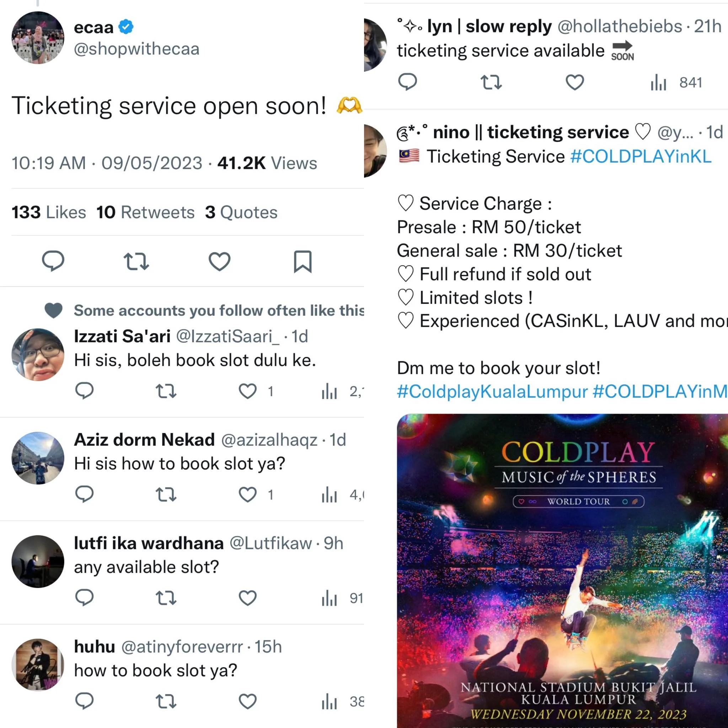Image resolution: width=728 pixels, height=728 pixels.
Task: Like huhu's reply
Action: coord(247,701)
